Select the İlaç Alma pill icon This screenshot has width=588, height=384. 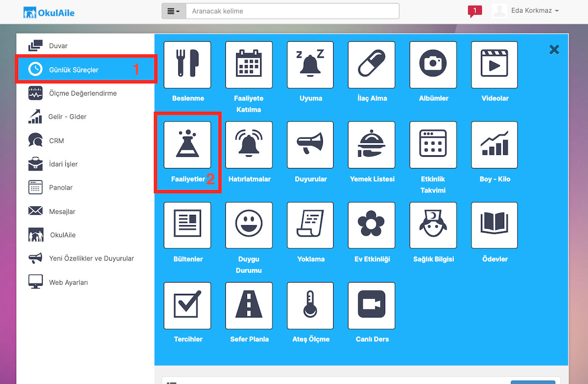[372, 65]
